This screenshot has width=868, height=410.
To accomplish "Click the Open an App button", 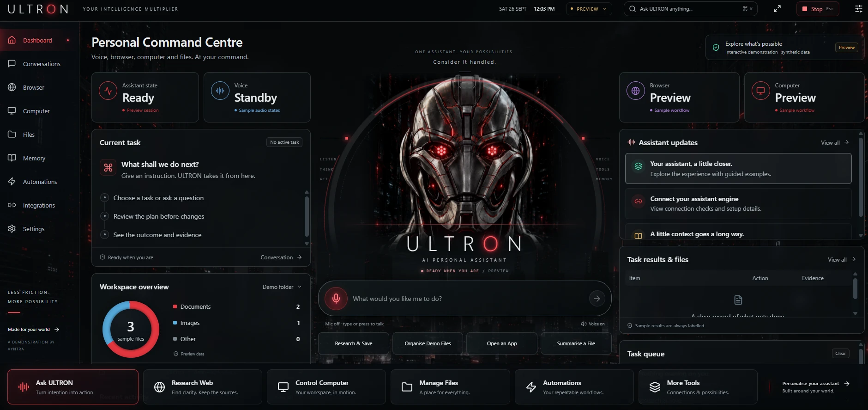I will click(x=502, y=343).
